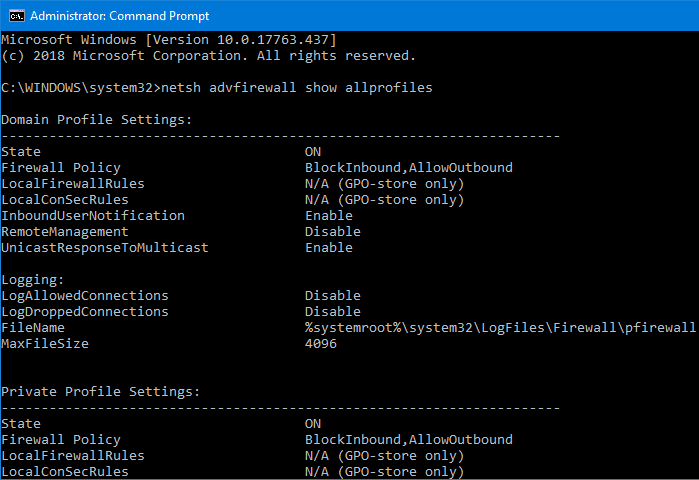Click the Domain LocalFirewallRules label
The height and width of the screenshot is (480, 699).
(73, 184)
